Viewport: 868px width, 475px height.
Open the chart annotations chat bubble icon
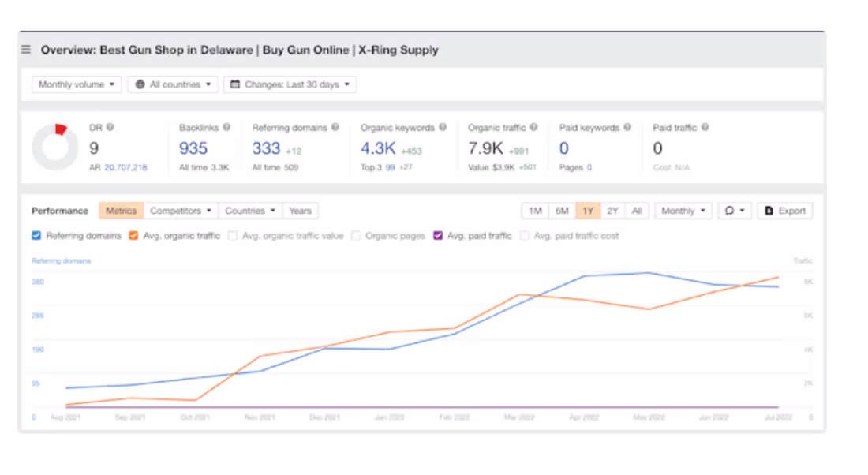coord(730,211)
